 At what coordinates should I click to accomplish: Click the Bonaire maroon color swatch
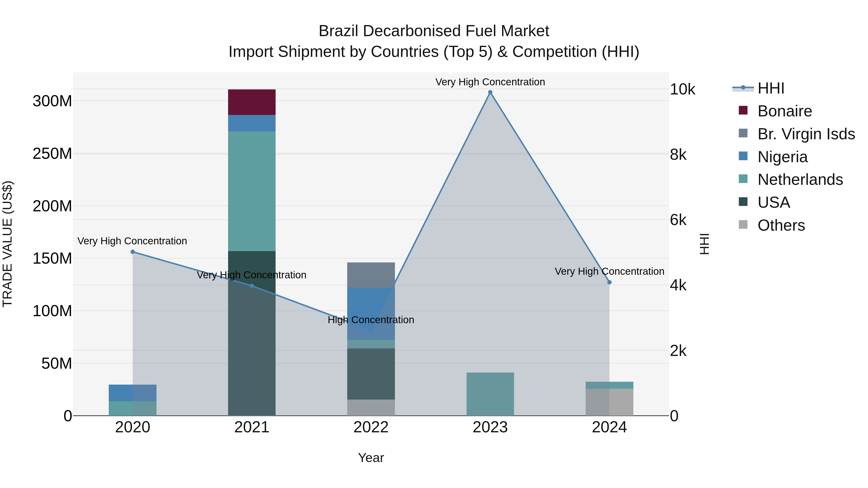coord(743,110)
